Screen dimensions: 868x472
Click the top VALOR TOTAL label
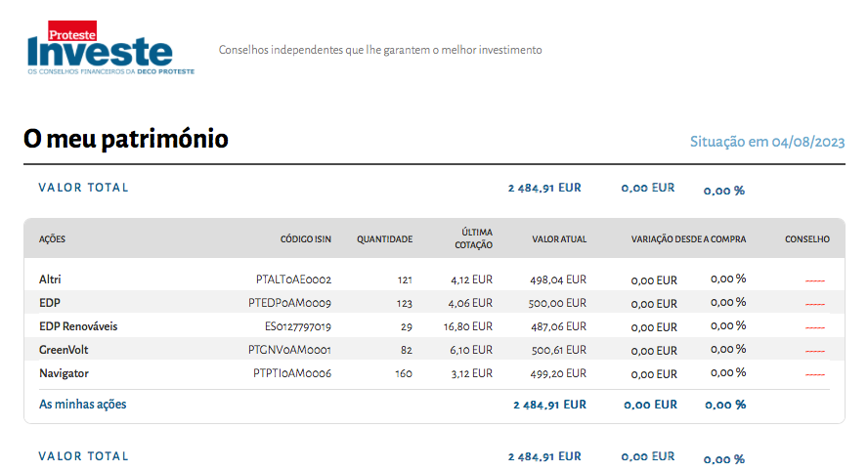[83, 188]
